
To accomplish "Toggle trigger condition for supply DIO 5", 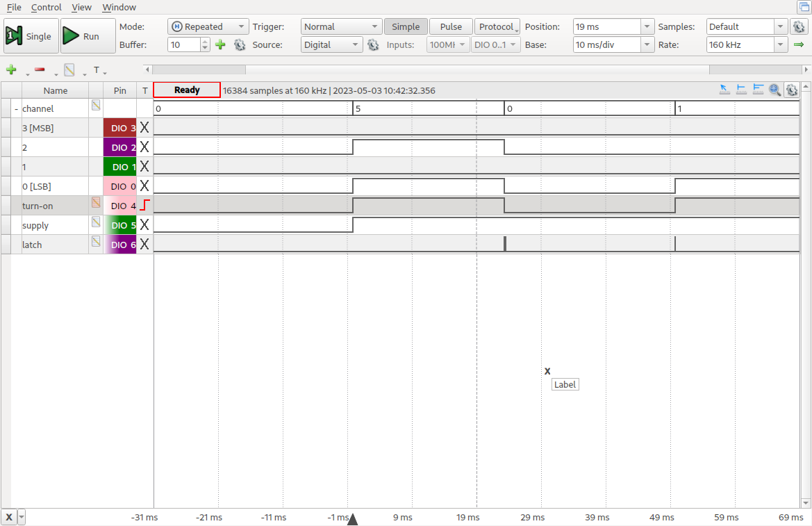I will click(144, 225).
